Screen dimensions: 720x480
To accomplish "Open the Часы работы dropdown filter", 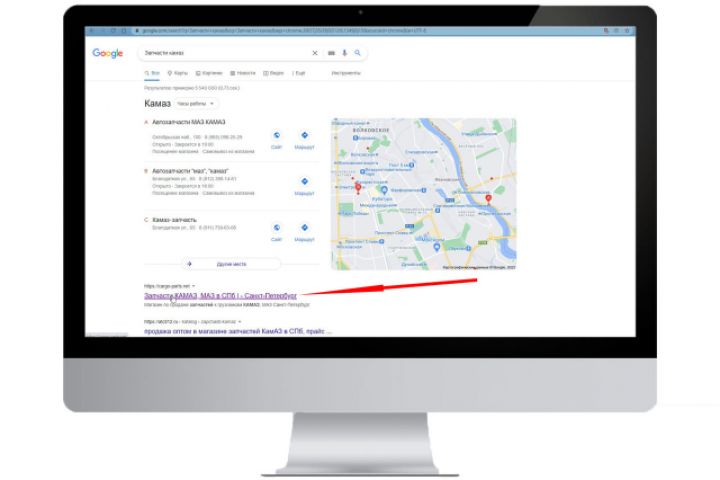I will tap(196, 104).
